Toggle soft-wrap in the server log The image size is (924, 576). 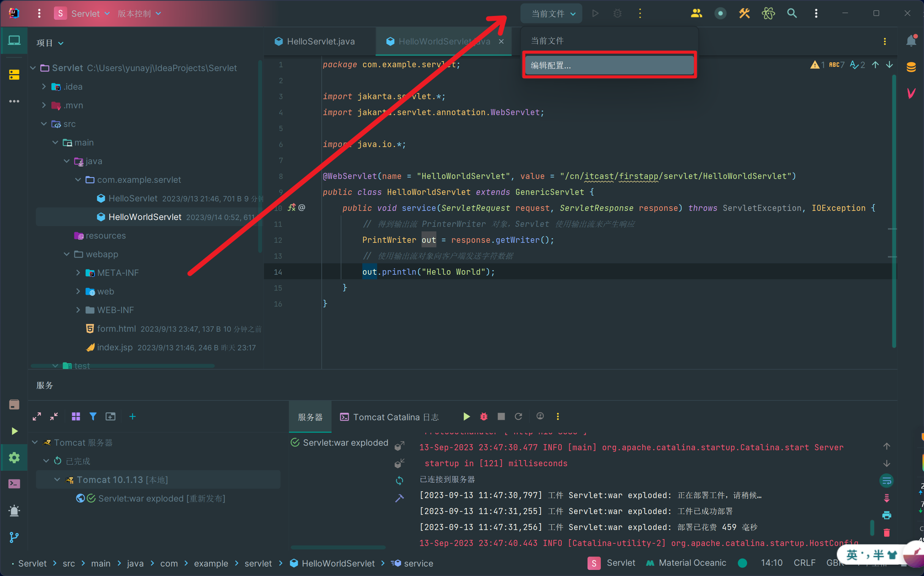point(886,480)
